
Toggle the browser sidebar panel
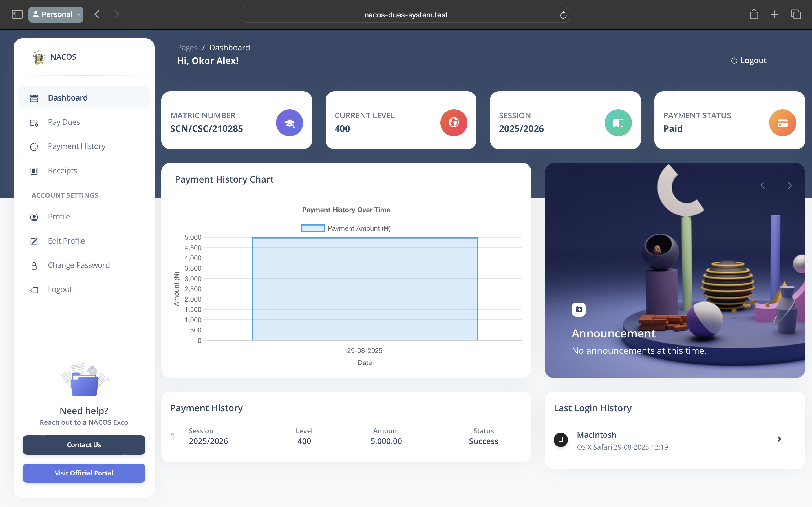point(17,14)
